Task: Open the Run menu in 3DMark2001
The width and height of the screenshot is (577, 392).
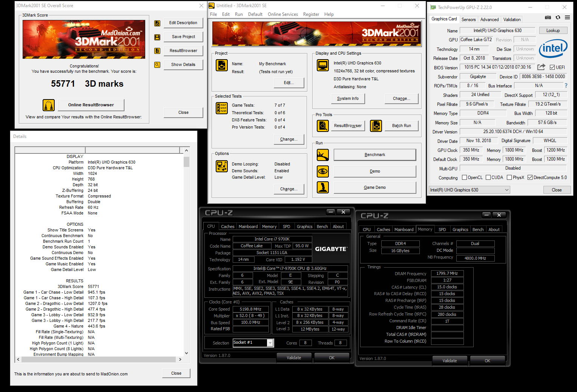Action: click(239, 14)
